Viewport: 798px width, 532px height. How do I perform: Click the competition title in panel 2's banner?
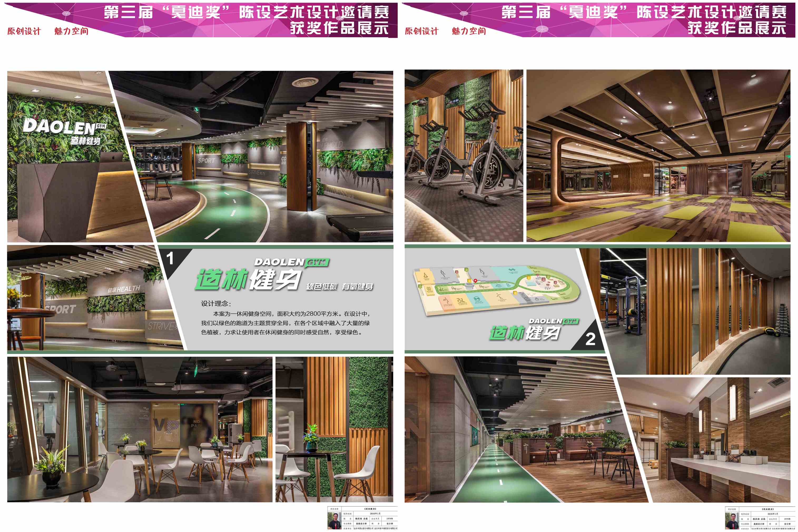click(644, 12)
